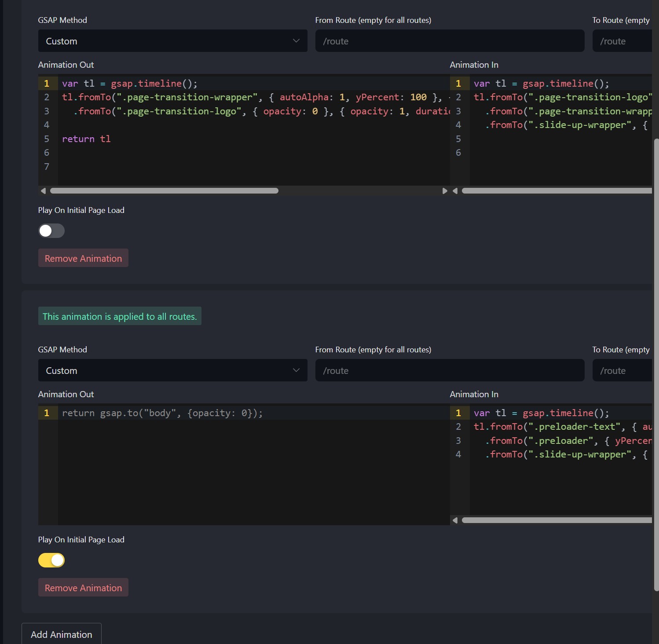Select the first To Route input field
659x644 pixels.
622,41
